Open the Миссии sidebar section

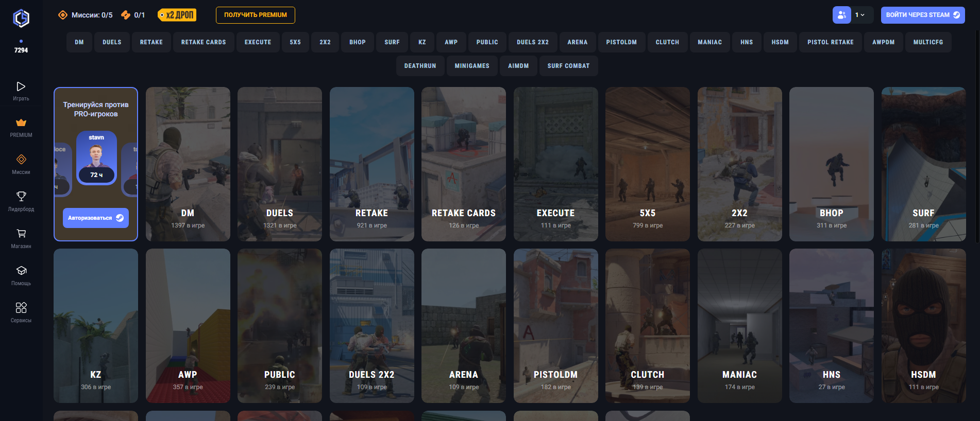click(21, 164)
